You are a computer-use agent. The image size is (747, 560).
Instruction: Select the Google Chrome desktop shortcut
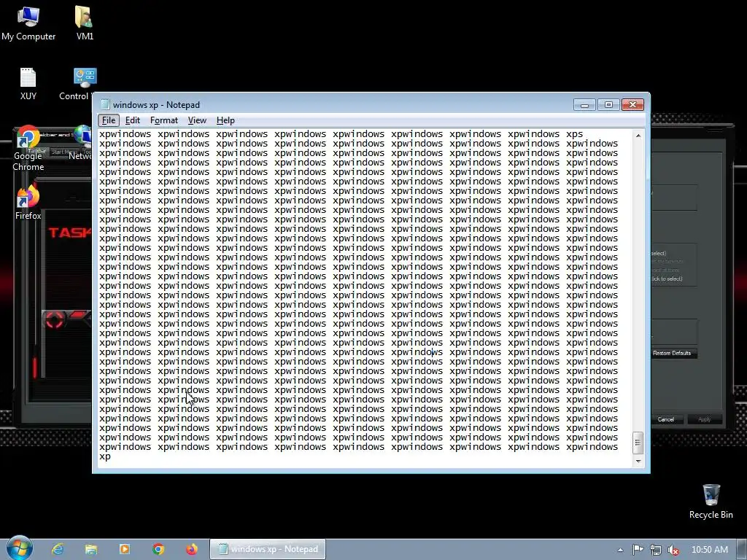pos(28,148)
